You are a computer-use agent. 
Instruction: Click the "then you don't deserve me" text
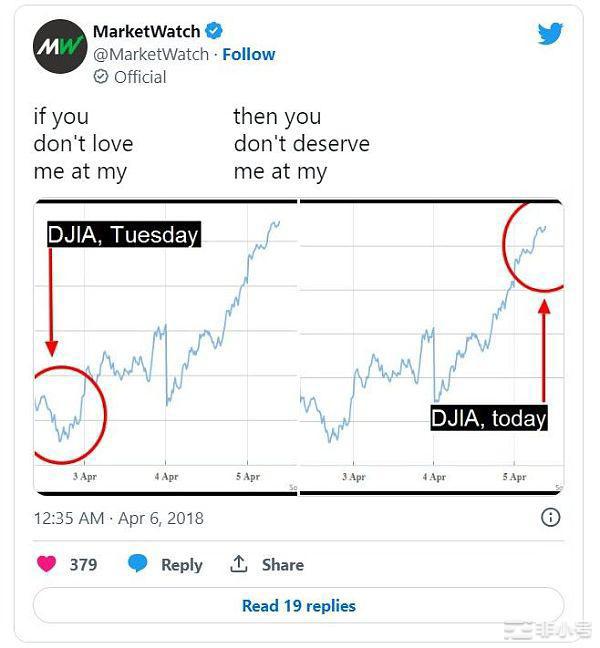[x=301, y=144]
